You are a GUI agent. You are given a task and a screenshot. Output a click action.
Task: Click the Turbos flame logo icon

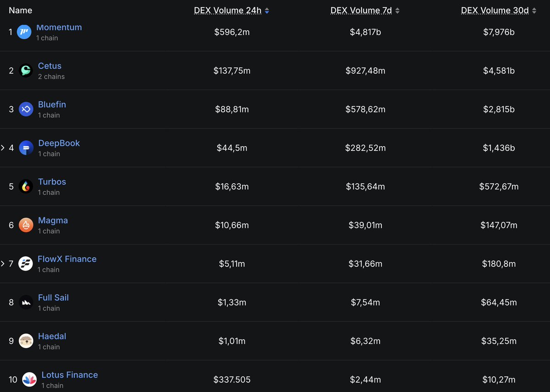(26, 187)
